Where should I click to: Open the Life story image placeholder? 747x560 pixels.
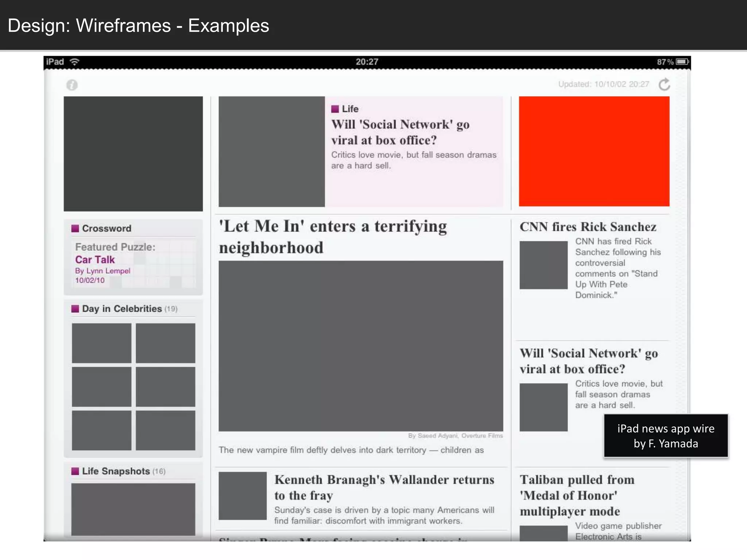(x=272, y=151)
